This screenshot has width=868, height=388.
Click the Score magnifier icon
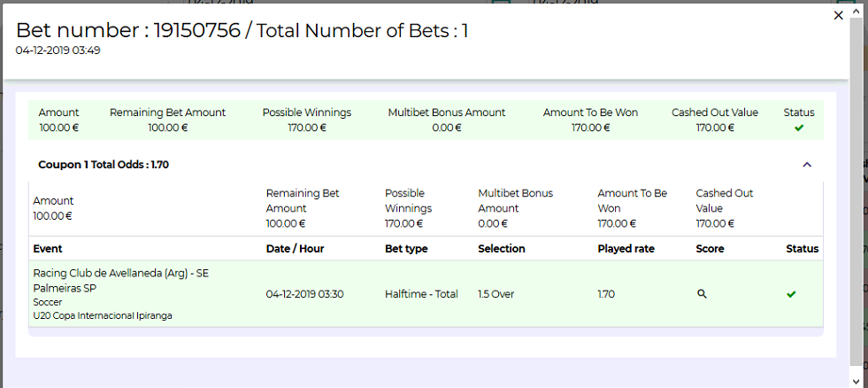coord(702,293)
